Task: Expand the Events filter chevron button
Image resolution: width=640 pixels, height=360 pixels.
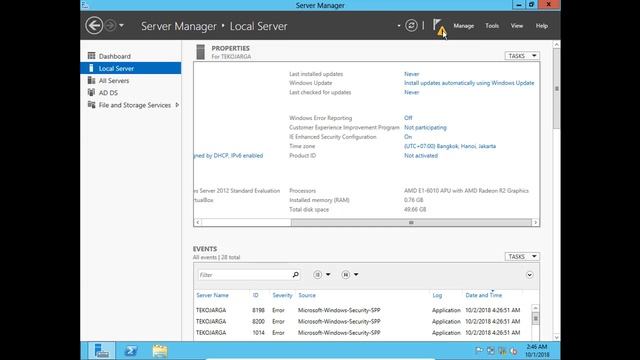Action: point(529,275)
